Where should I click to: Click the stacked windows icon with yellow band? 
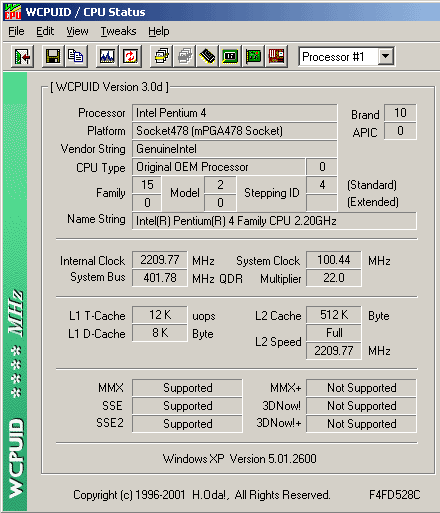[x=161, y=56]
